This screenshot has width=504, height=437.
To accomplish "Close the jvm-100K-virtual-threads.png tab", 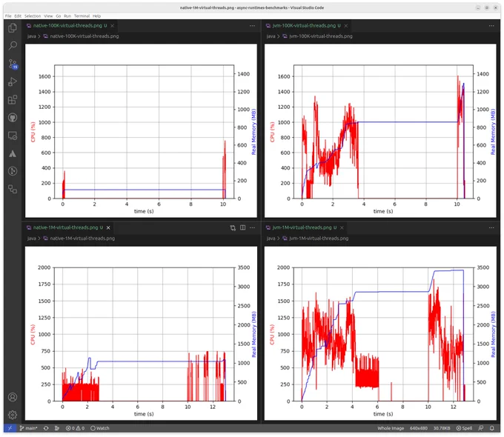I will 346,26.
